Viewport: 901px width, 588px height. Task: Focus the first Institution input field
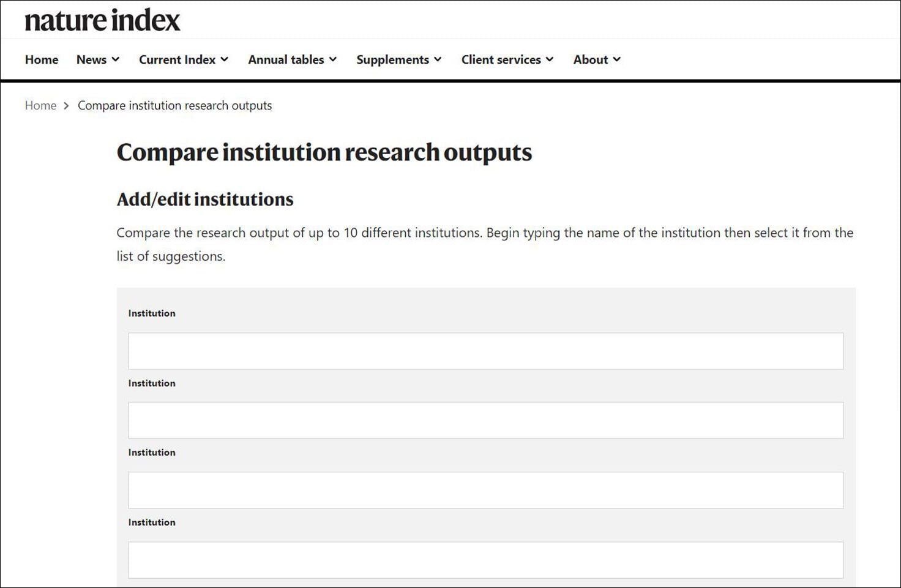click(x=485, y=351)
